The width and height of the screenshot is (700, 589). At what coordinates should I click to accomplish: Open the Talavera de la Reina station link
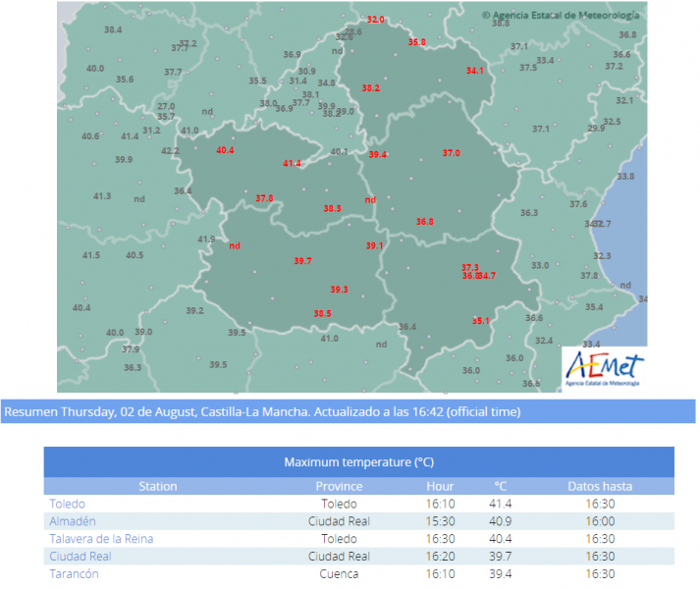(101, 539)
